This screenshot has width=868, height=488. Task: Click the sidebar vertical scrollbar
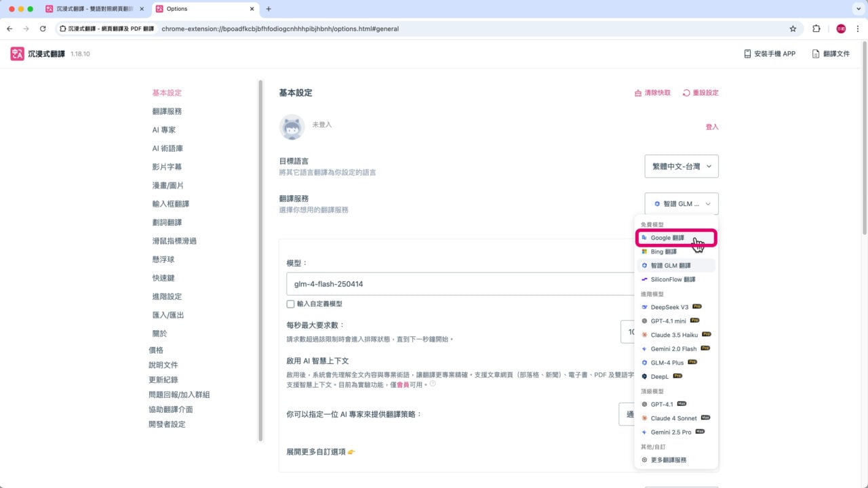coord(260,261)
